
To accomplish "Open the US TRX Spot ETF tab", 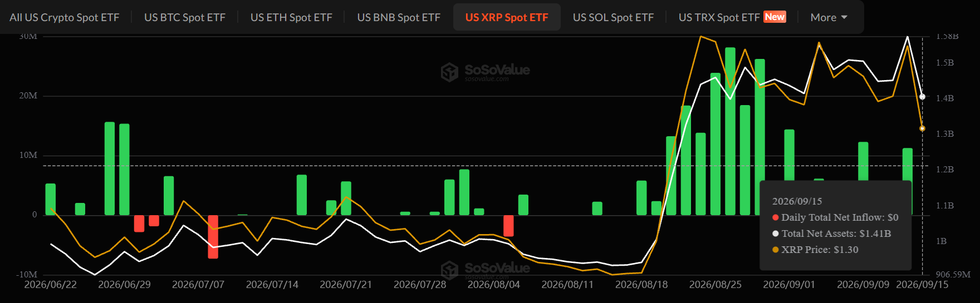I will tap(719, 17).
